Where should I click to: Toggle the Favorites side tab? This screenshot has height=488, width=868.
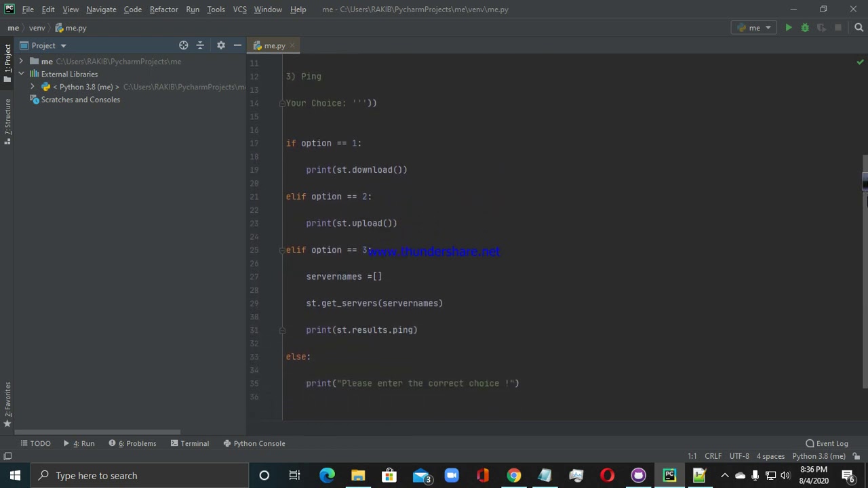pyautogui.click(x=7, y=403)
